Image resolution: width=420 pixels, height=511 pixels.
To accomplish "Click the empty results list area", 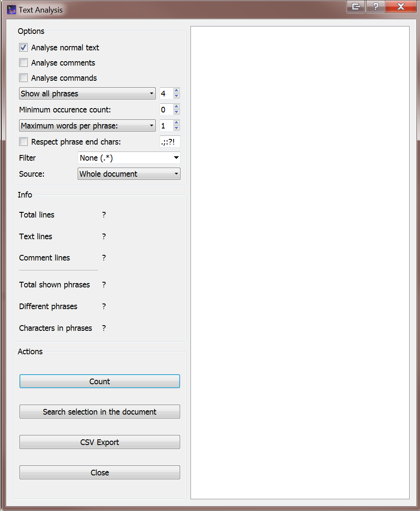I will (300, 262).
